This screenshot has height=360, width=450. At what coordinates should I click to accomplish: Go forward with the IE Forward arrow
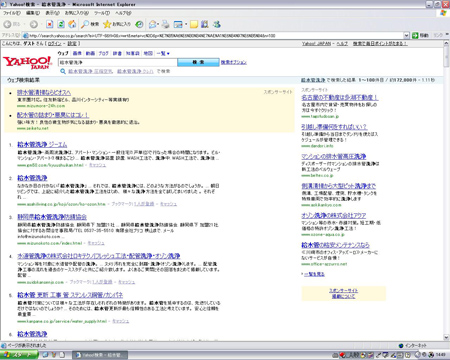(x=33, y=24)
